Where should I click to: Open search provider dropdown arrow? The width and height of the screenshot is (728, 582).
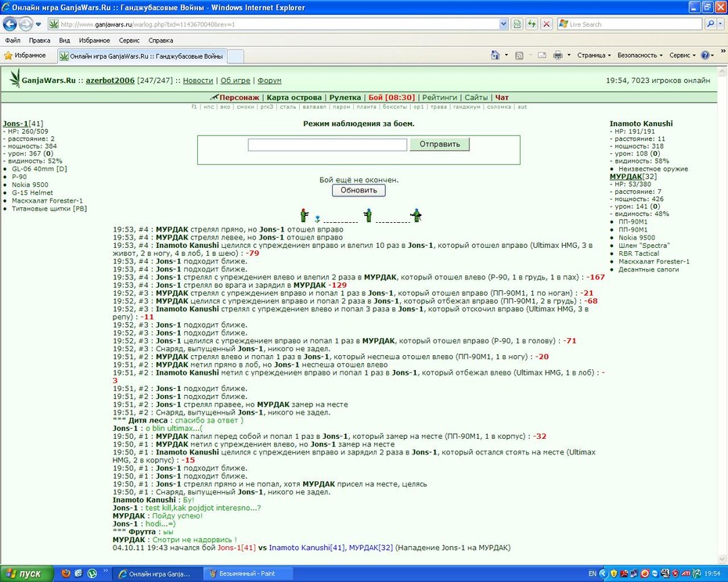721,23
